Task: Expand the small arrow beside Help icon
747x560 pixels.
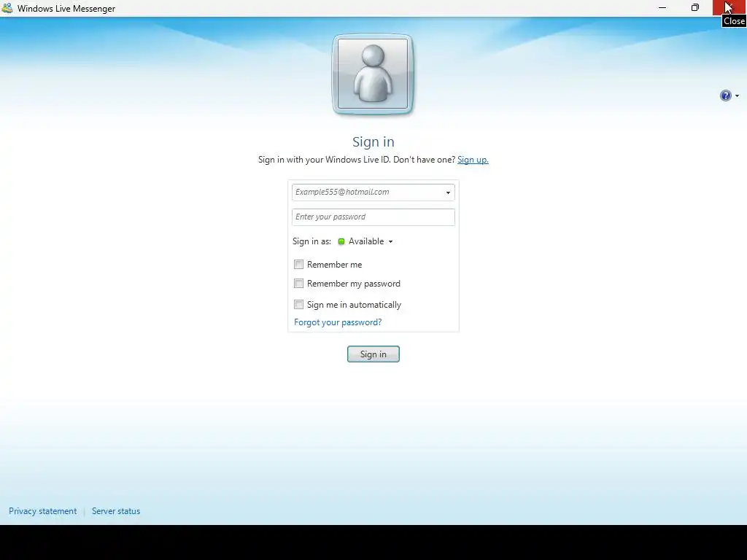Action: 737,96
